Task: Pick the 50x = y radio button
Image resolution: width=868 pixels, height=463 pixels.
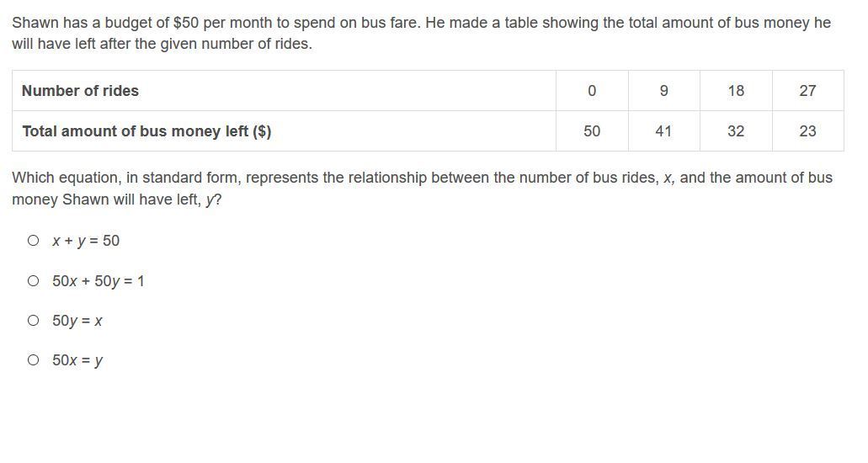Action: point(33,360)
